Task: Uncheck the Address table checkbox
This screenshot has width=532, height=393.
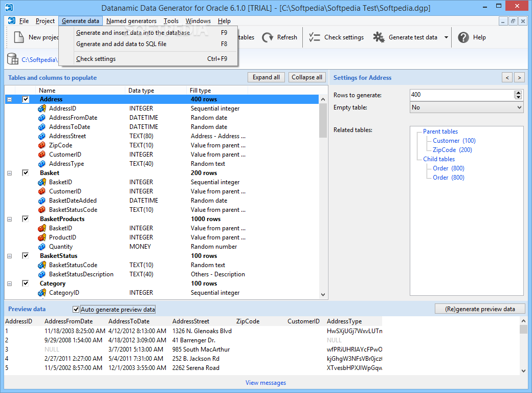Action: point(26,99)
